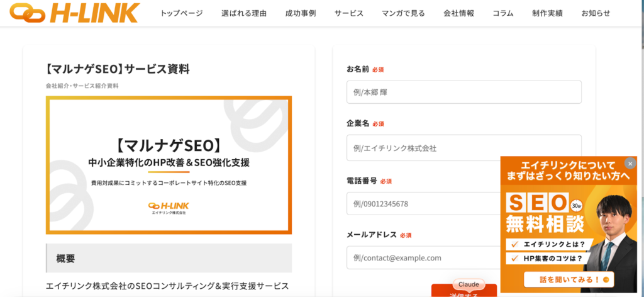Go to 選ばれる理由 page
Image resolution: width=644 pixels, height=297 pixels.
244,13
